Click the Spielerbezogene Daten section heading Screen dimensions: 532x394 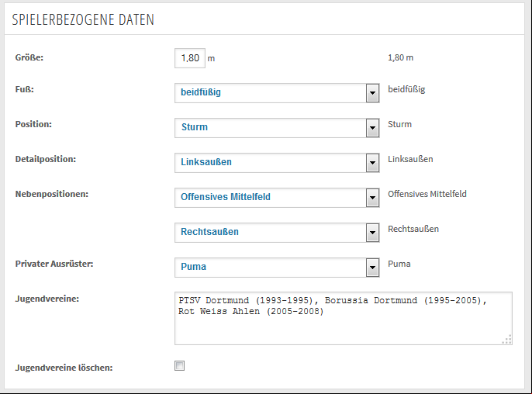pyautogui.click(x=83, y=19)
